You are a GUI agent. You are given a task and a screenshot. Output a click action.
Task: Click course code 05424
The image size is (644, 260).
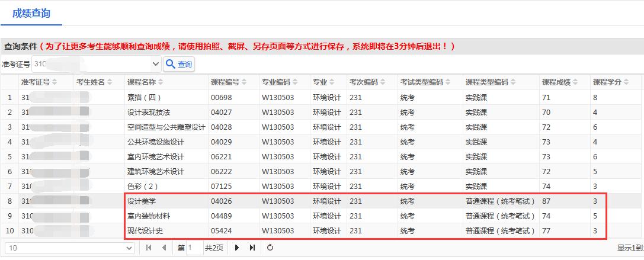[222, 231]
